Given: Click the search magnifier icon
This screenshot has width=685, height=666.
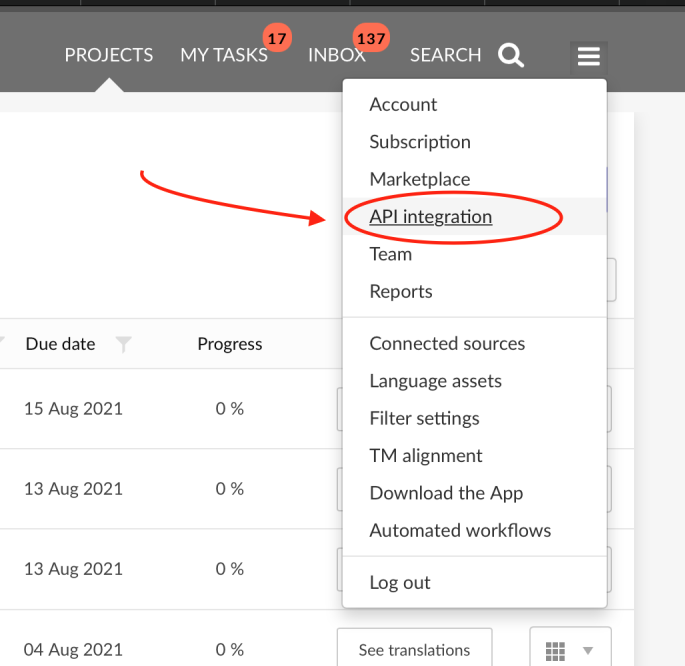Looking at the screenshot, I should [x=511, y=55].
